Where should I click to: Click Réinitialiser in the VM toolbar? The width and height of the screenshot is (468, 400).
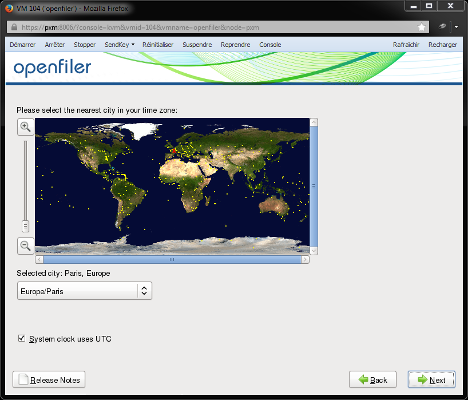point(158,45)
